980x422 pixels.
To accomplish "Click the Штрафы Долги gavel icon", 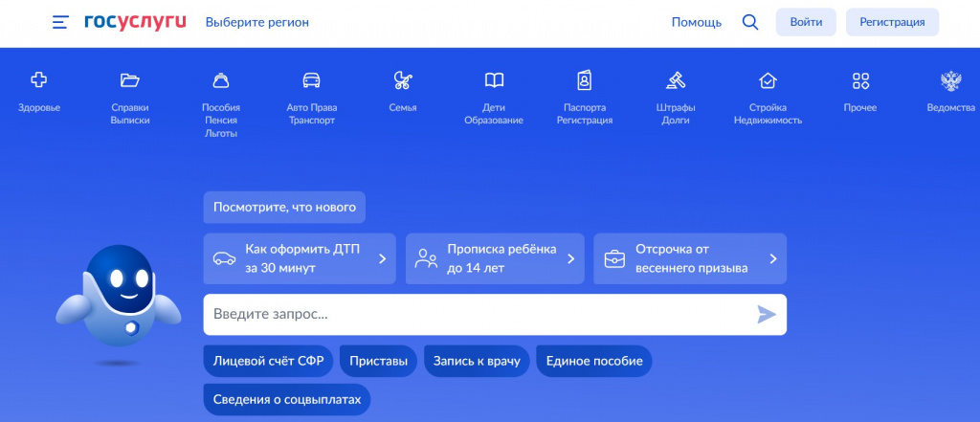I will [676, 80].
